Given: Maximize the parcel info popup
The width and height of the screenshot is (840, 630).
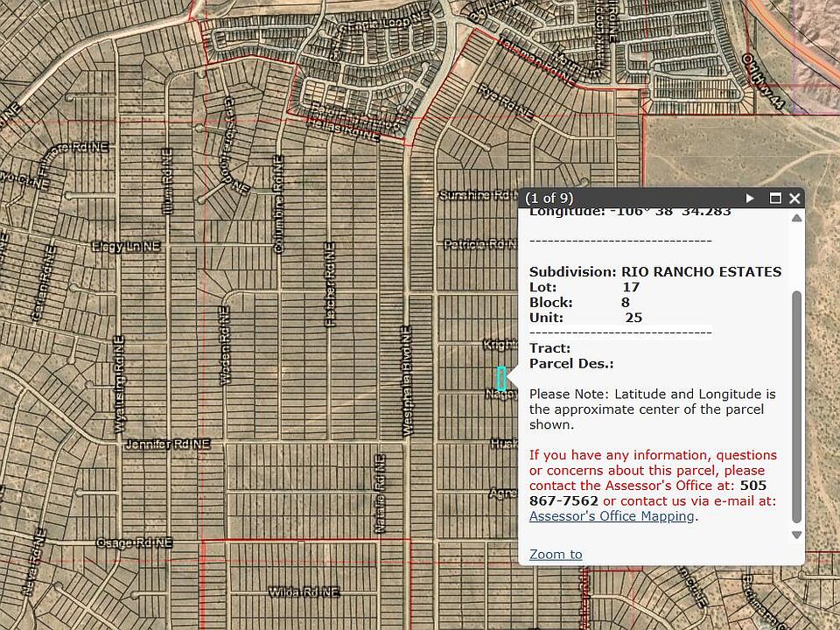Looking at the screenshot, I should [x=775, y=199].
